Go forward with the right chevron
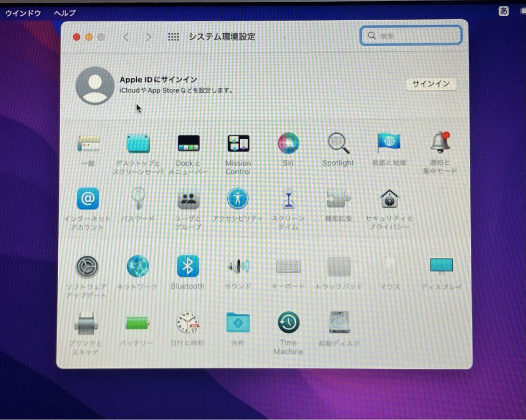 (149, 37)
